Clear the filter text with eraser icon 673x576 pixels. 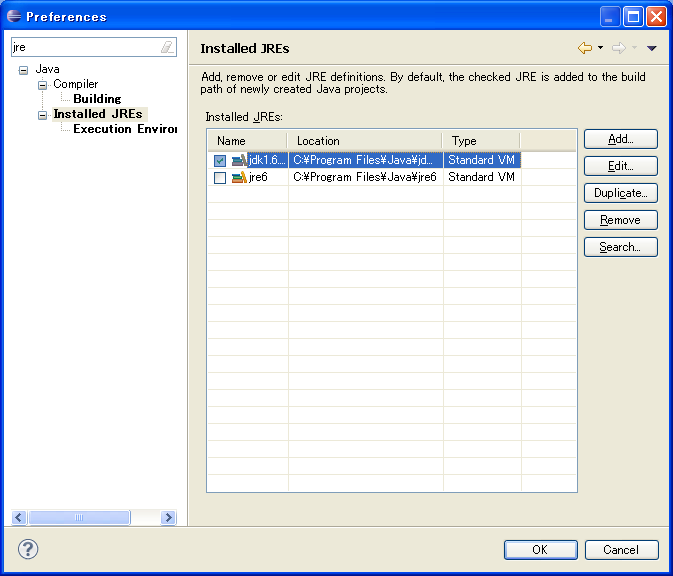pos(167,47)
